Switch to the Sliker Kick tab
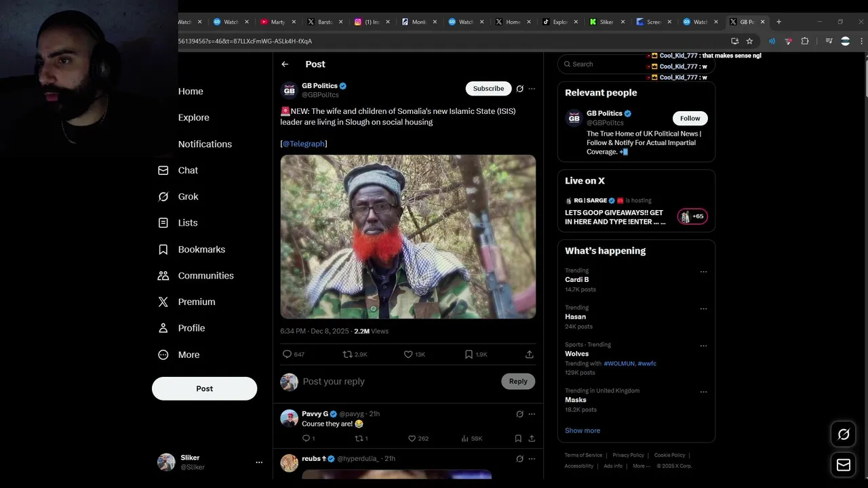 point(606,22)
